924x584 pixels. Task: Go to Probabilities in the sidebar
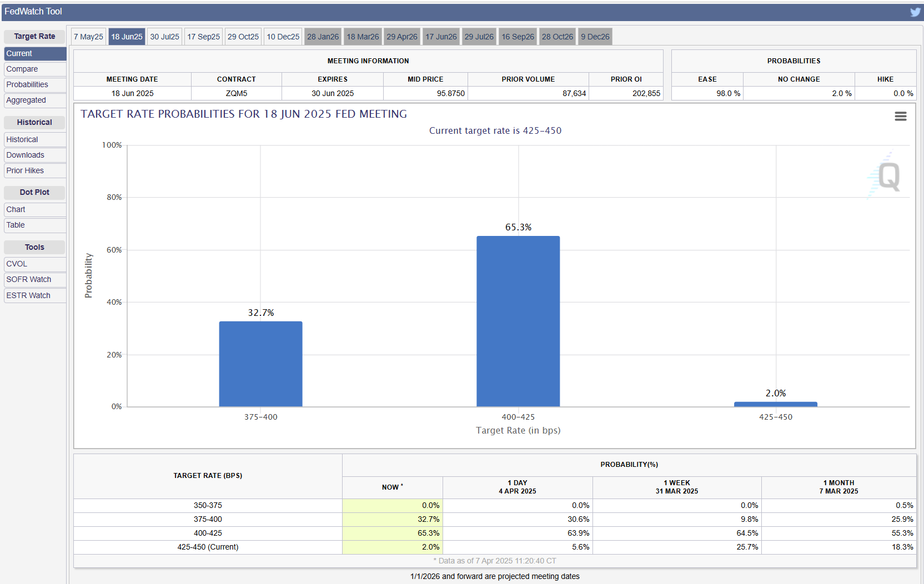coord(27,85)
